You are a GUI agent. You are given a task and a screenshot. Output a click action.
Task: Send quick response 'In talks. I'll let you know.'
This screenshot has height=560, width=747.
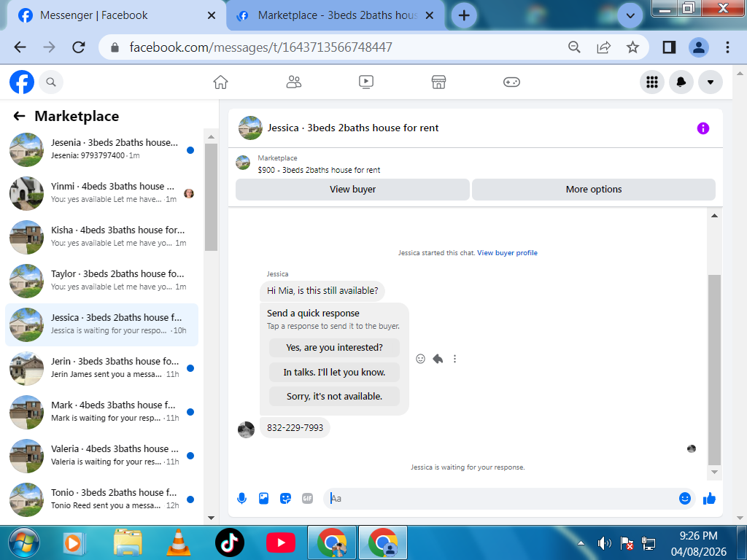coord(334,373)
